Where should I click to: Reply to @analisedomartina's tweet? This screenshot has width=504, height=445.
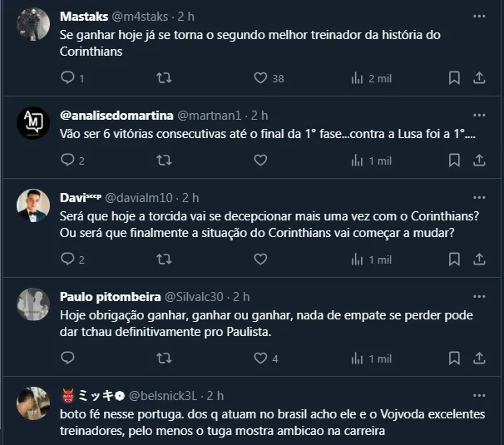(x=68, y=160)
